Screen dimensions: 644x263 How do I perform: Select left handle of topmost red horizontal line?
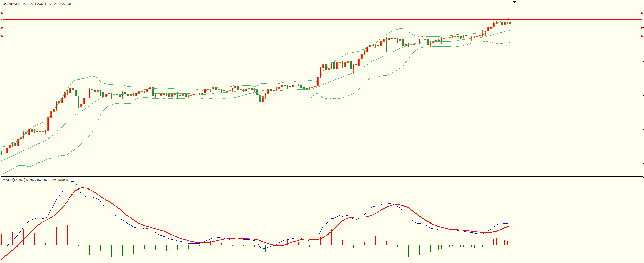(2, 13)
